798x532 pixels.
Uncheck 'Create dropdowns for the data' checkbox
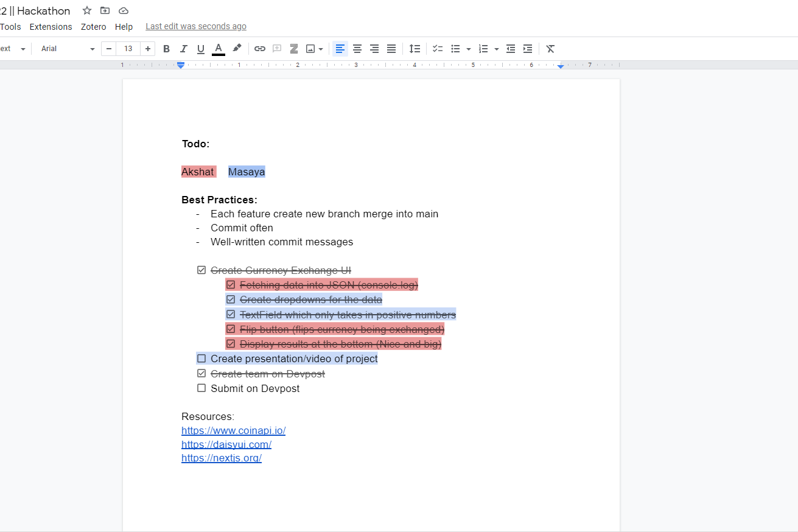pos(231,299)
